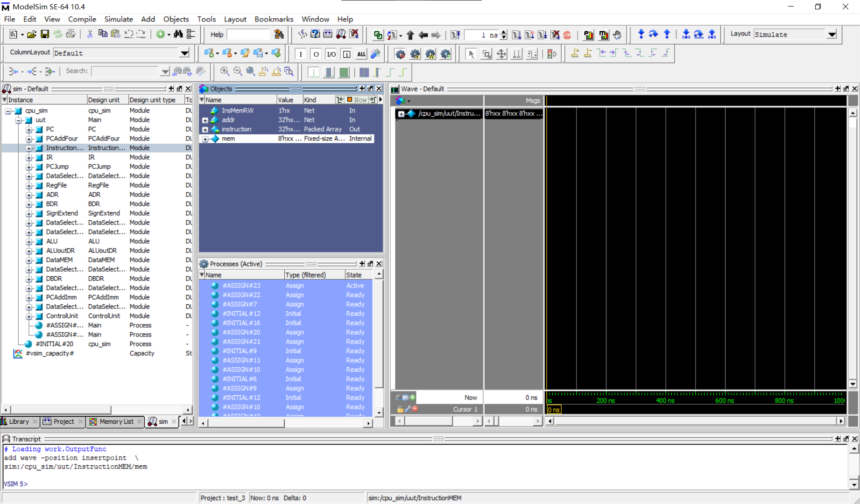Click the Step Out blue up-arrow icon
Screen dimensions: 860x504
(x=667, y=34)
